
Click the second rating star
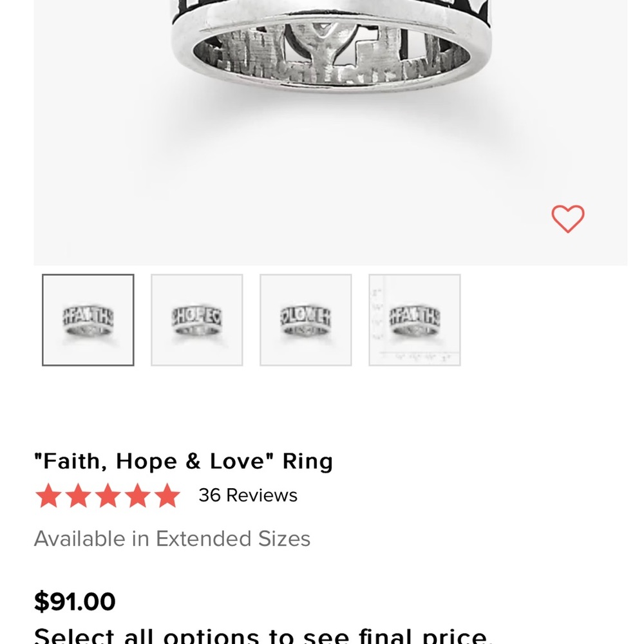(79, 496)
